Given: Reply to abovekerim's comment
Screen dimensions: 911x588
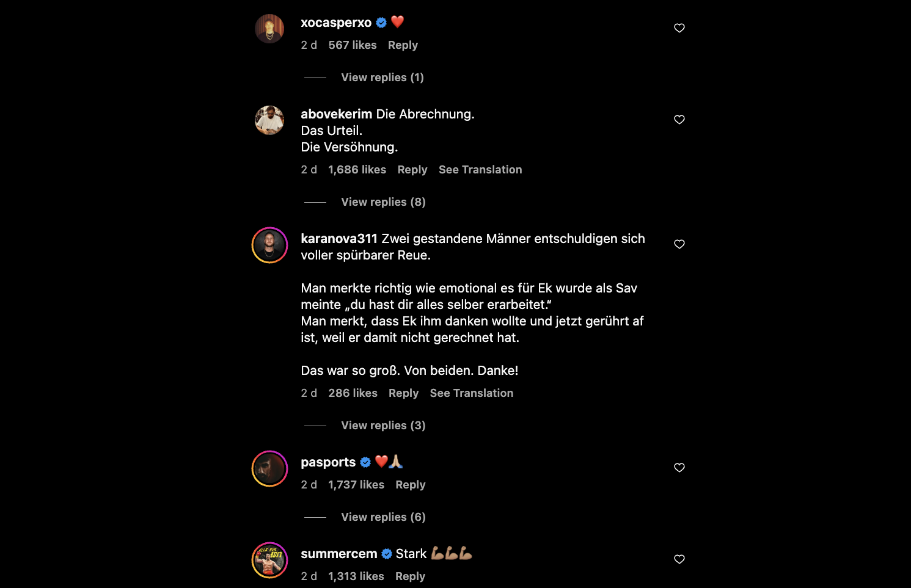Looking at the screenshot, I should (412, 170).
